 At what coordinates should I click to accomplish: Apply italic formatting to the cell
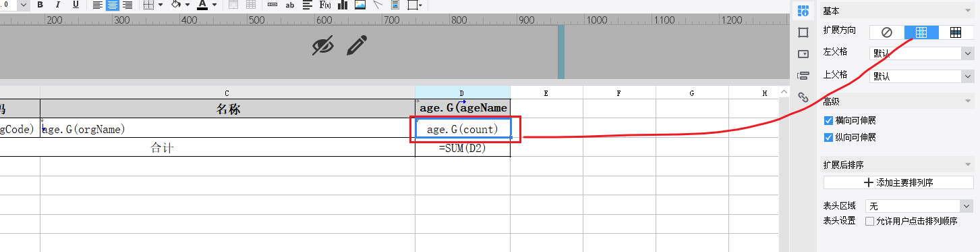tap(57, 5)
